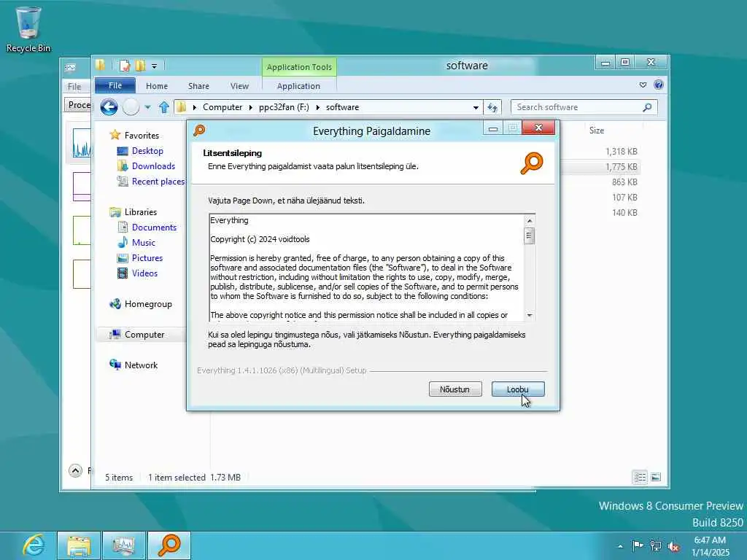Click the Search software input field
Screen dimensions: 747x560
coord(578,107)
